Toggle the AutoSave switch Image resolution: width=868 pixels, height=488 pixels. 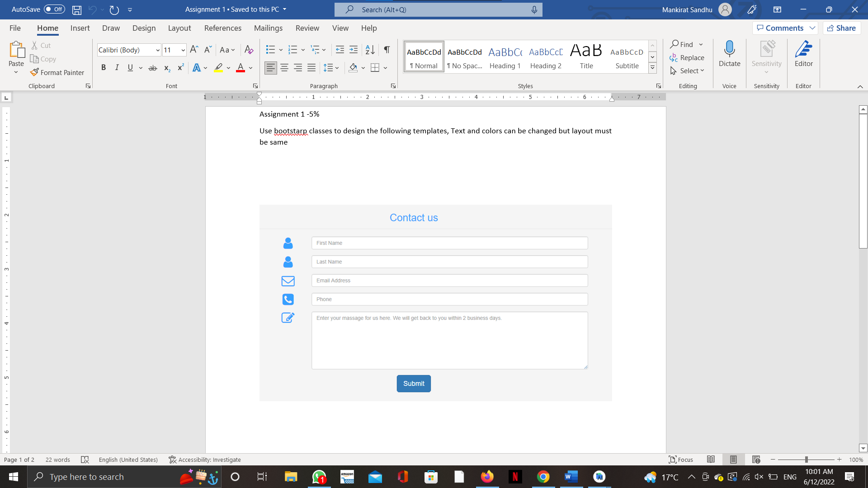pos(54,9)
